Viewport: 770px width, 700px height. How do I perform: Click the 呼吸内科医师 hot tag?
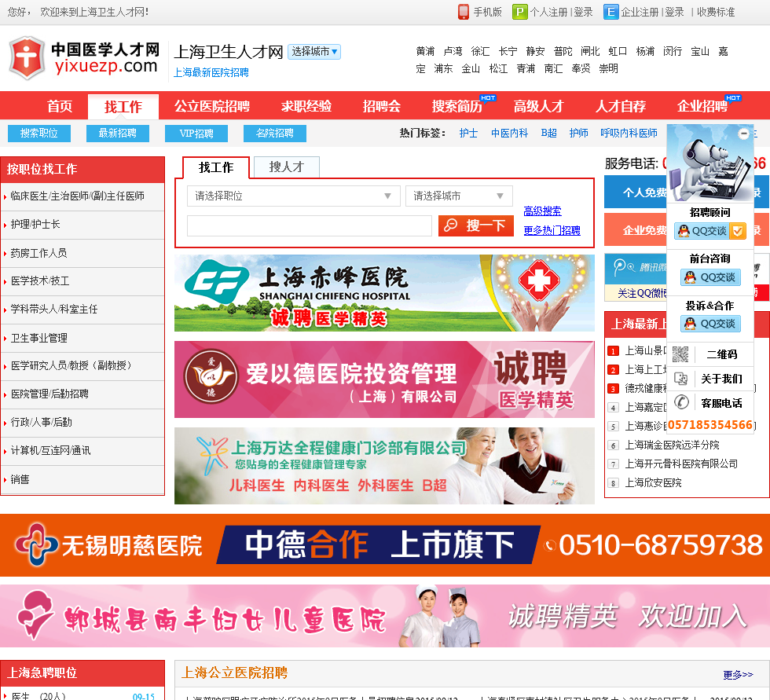pyautogui.click(x=629, y=133)
